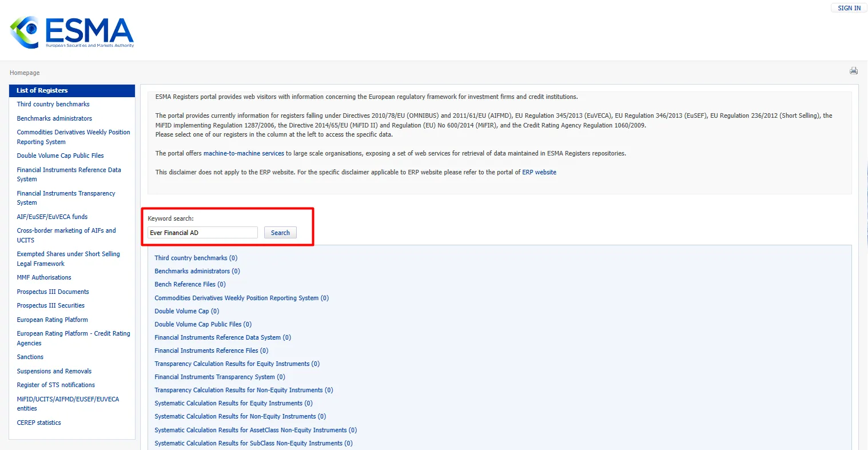Click the ESMA logo
Viewport: 868px width, 450px height.
click(x=72, y=32)
